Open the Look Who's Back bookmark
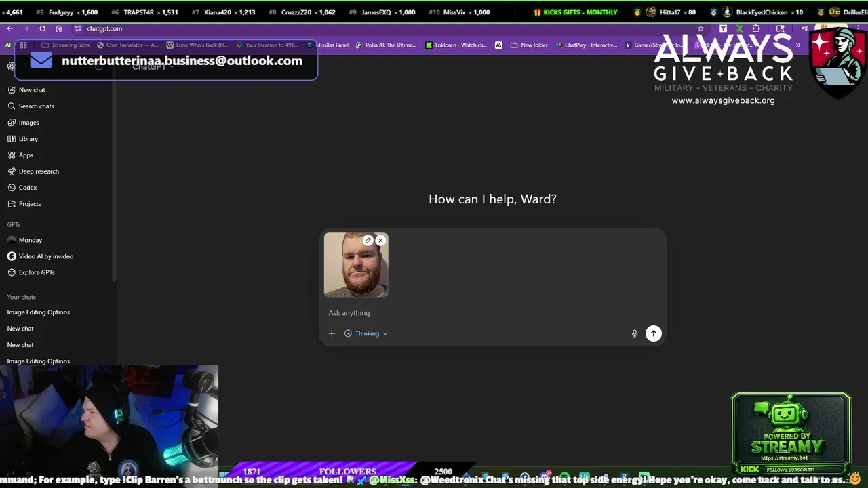The width and height of the screenshot is (868, 488). point(197,45)
